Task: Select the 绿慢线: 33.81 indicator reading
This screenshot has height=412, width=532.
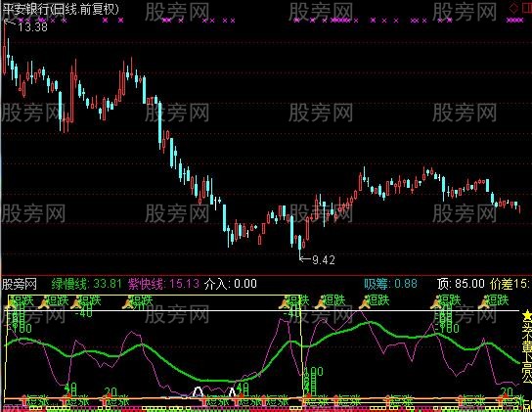Action: coord(86,284)
